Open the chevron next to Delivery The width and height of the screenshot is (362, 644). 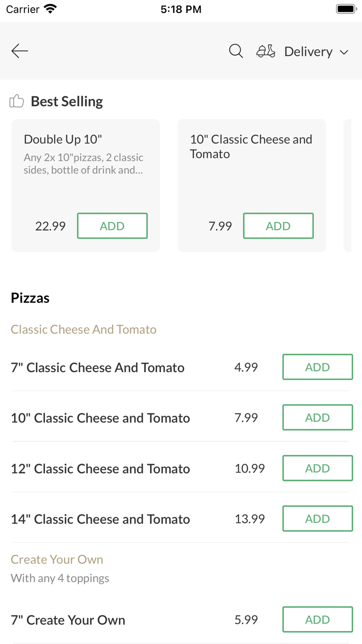(344, 52)
